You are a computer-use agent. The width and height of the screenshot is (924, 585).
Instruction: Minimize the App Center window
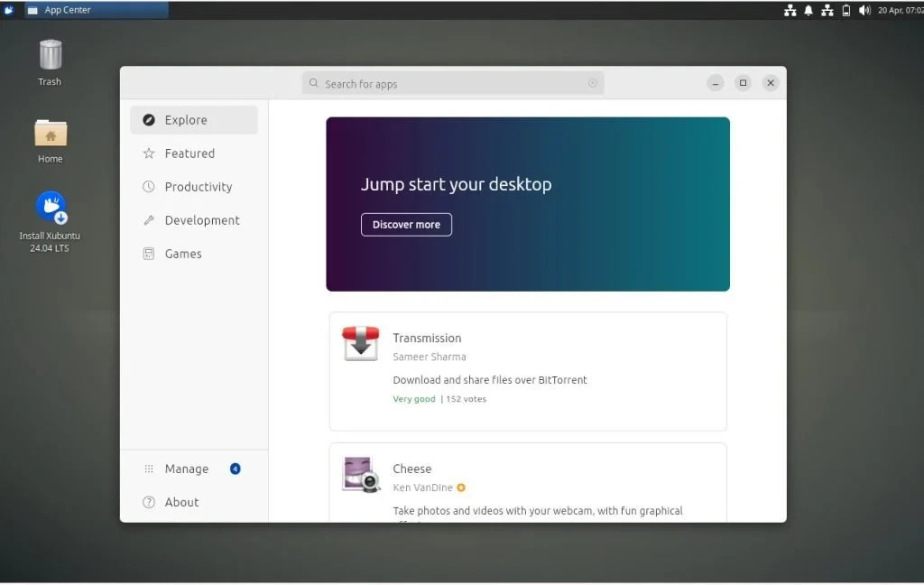[x=716, y=83]
